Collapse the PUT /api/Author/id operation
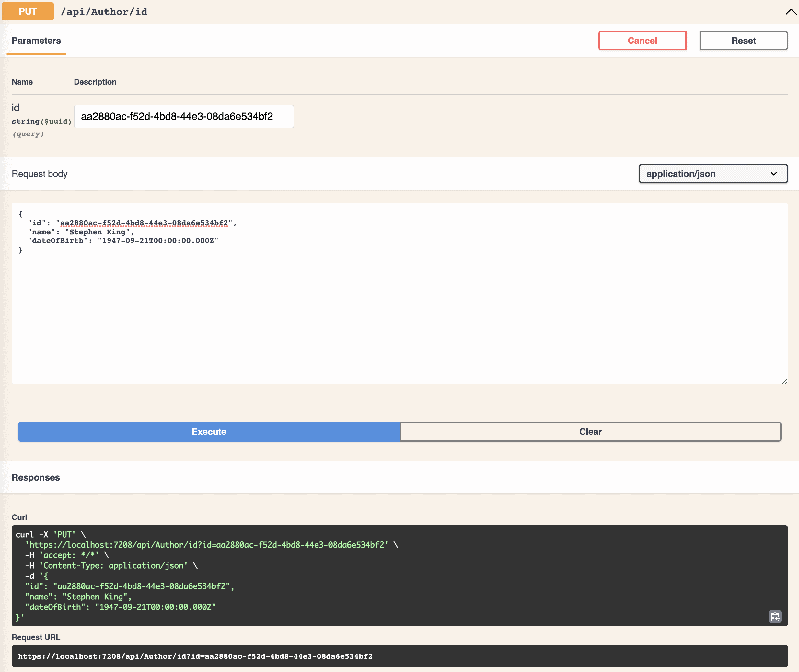This screenshot has height=672, width=799. click(791, 12)
